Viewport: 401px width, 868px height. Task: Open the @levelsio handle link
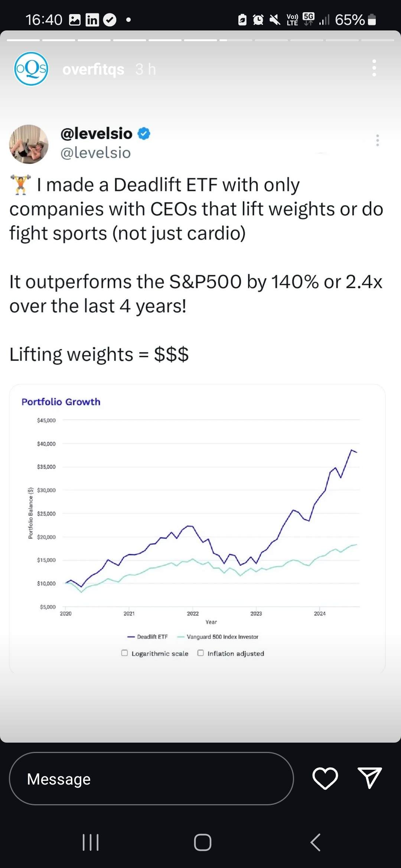(95, 153)
